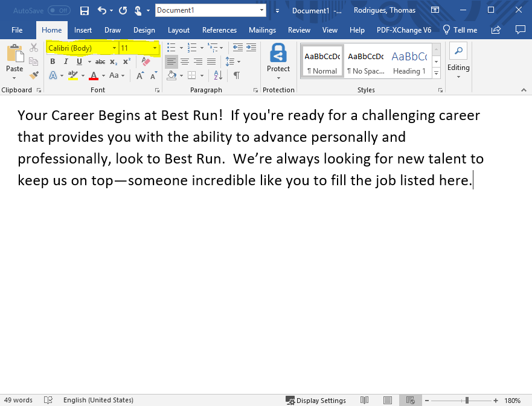Switch to the Layout tab
Viewport: 532px width, 406px height.
pyautogui.click(x=179, y=30)
